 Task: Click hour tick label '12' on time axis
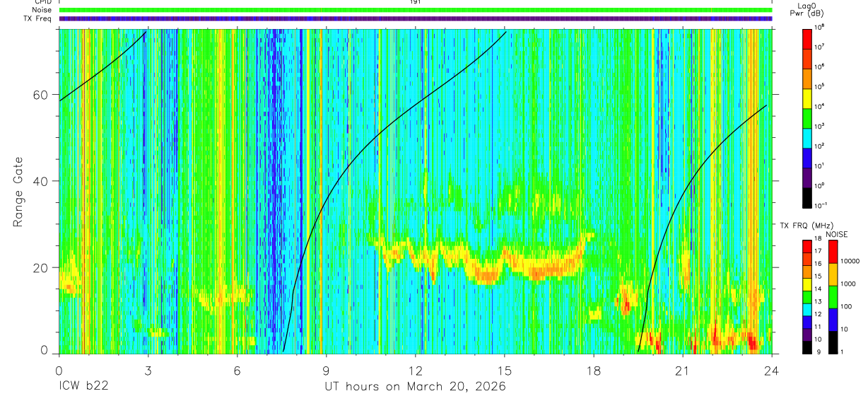[x=416, y=371]
